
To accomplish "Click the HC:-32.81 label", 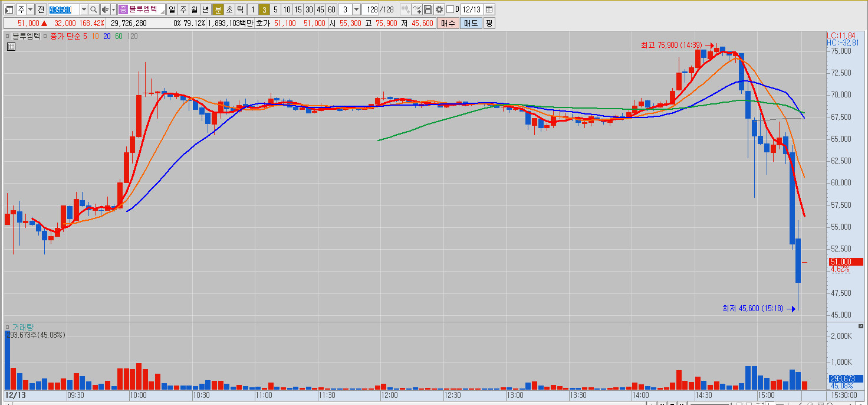I will click(843, 43).
